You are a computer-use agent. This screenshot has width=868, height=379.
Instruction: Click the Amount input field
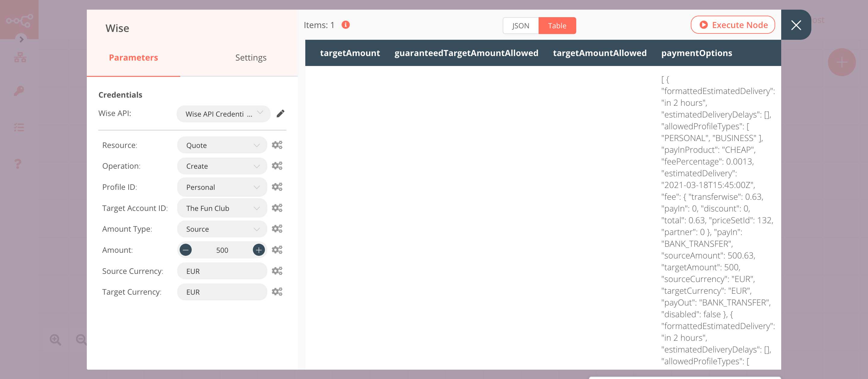[x=222, y=250]
